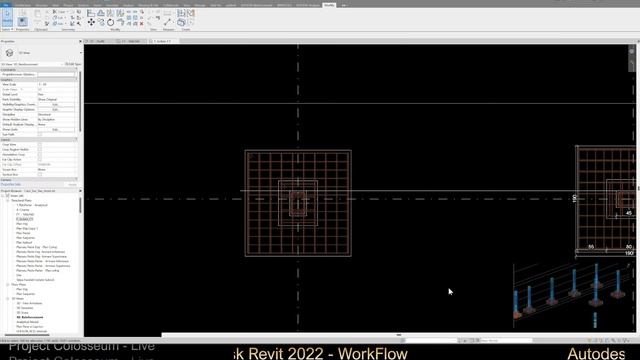The height and width of the screenshot is (360, 640).
Task: Select Analytical Model in 3D Views
Action: [x=27, y=322]
